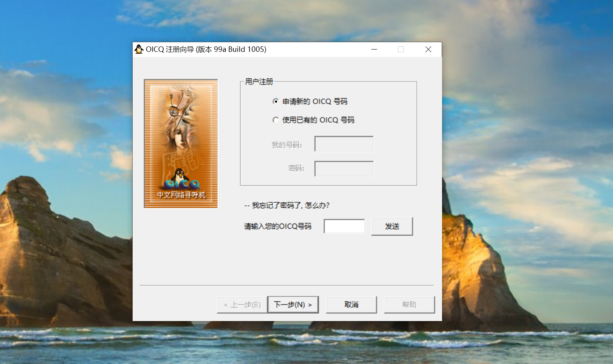Click the 上一步(B) back button

pos(242,305)
